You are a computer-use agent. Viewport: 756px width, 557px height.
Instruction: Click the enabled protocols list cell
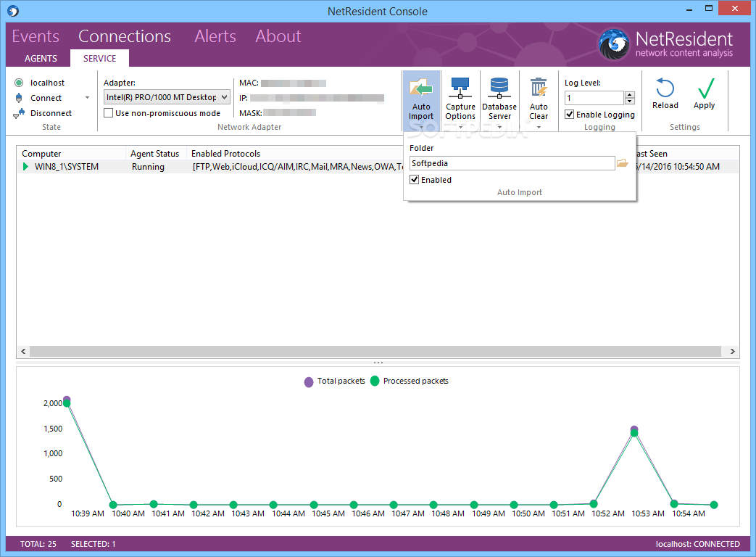click(297, 166)
